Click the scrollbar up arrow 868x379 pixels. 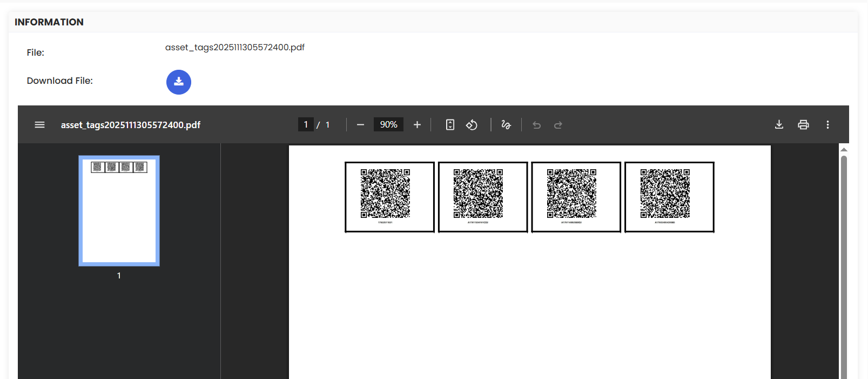click(x=844, y=149)
